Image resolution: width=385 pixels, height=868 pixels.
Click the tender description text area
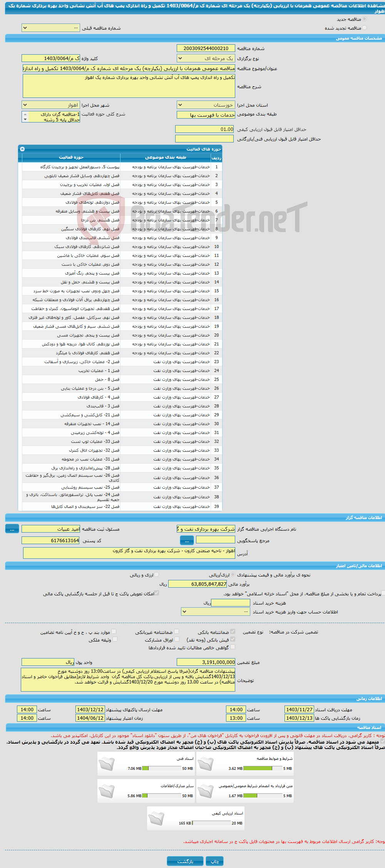coord(129,86)
